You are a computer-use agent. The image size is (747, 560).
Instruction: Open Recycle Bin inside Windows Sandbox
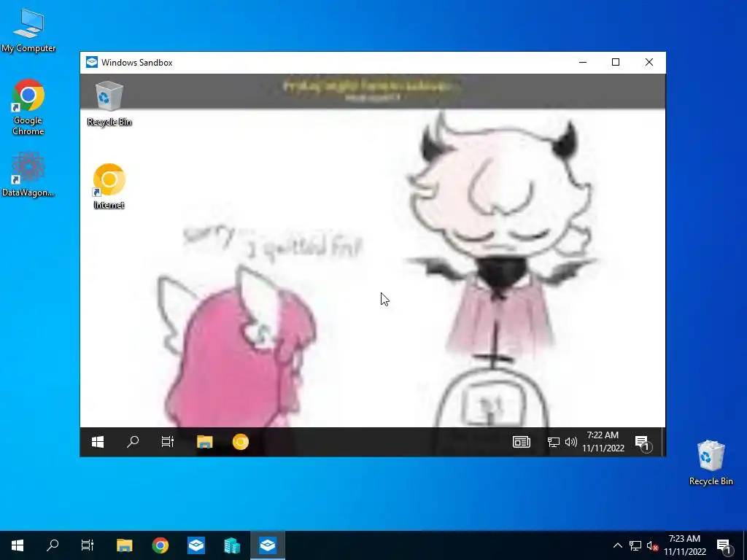point(109,104)
